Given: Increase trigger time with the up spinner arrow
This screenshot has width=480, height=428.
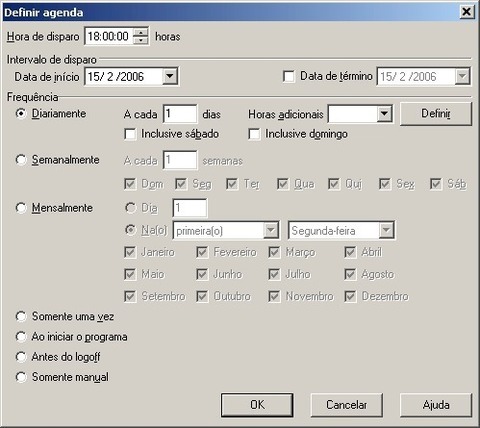Looking at the screenshot, I should tap(141, 32).
